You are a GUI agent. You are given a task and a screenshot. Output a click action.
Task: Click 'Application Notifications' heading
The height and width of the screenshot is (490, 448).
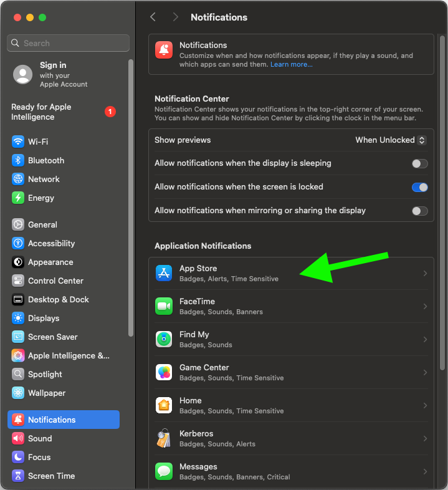tap(203, 246)
